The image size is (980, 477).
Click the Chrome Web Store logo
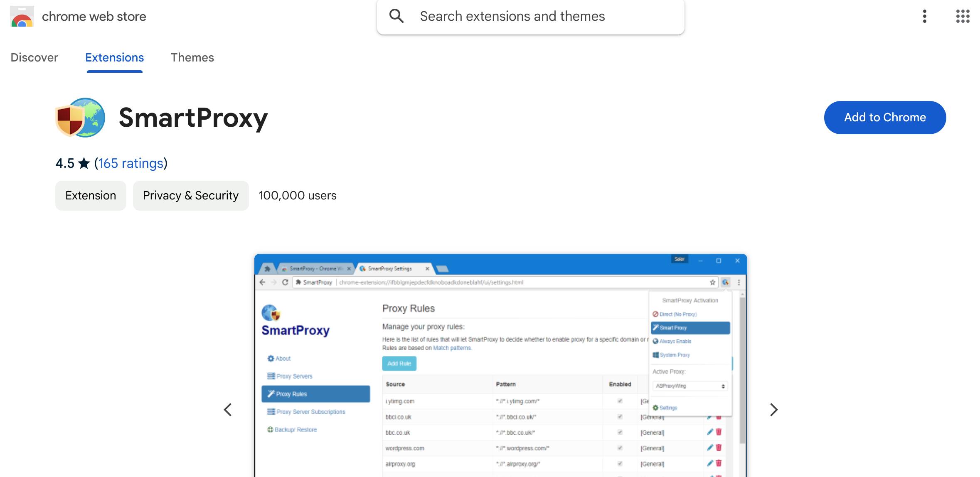(22, 17)
